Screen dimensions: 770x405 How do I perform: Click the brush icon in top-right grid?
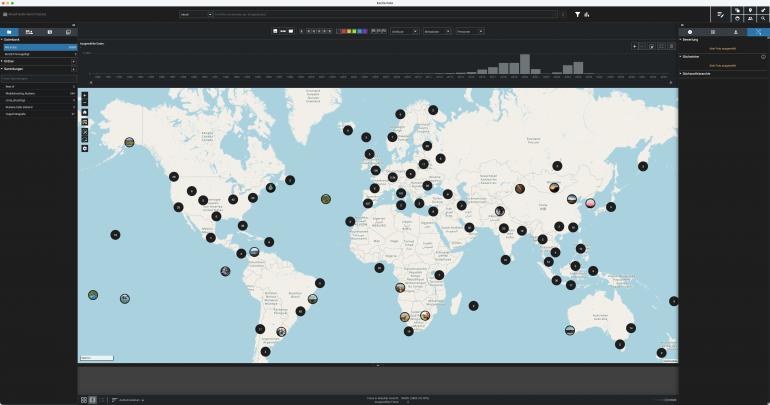point(764,10)
